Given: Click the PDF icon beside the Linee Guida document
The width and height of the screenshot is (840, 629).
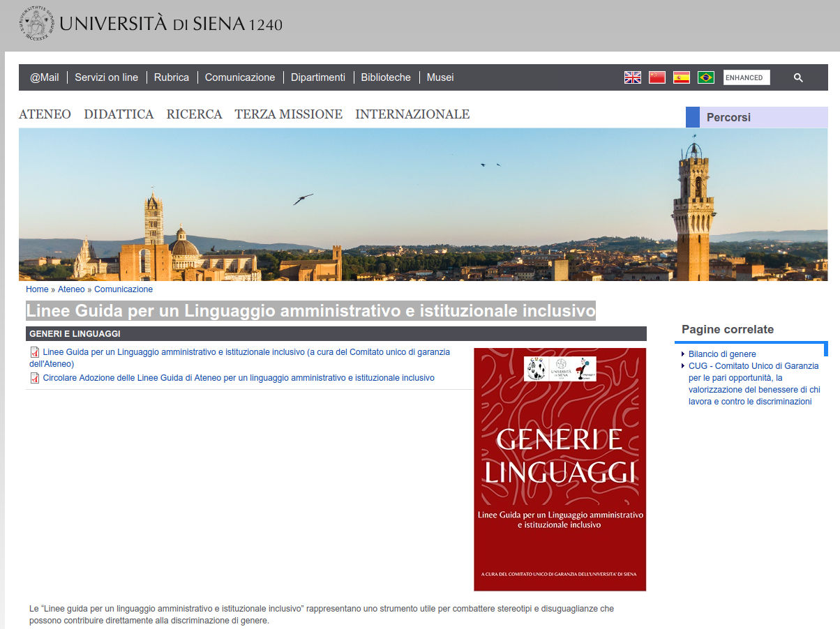Looking at the screenshot, I should [x=34, y=352].
